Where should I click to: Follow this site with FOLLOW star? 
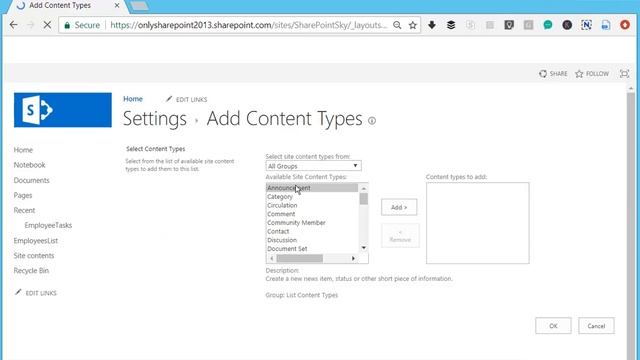click(x=592, y=74)
